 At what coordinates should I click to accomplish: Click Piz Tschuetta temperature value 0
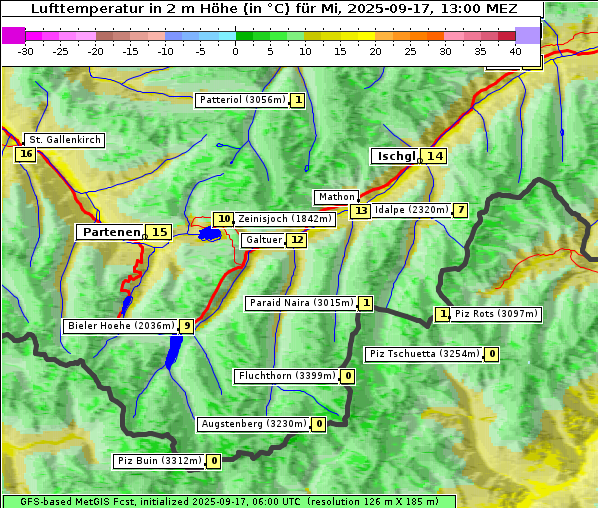pos(492,354)
